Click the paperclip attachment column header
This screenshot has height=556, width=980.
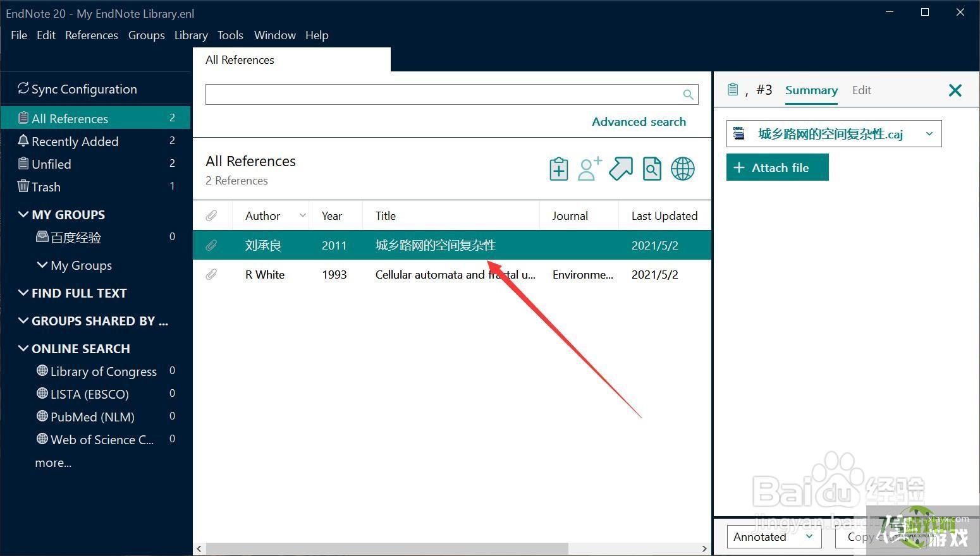point(212,216)
